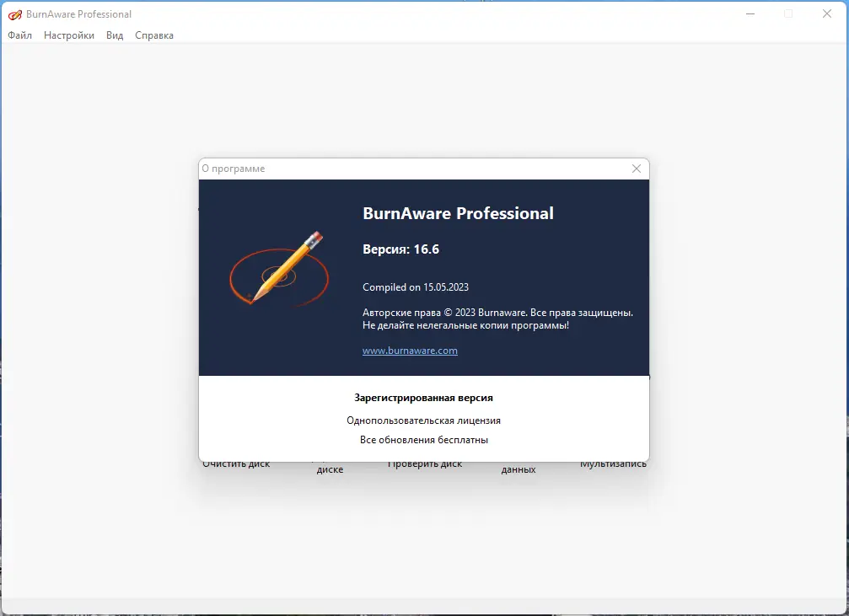Image resolution: width=849 pixels, height=616 pixels.
Task: Click the partially hidden данных tool
Action: (518, 469)
